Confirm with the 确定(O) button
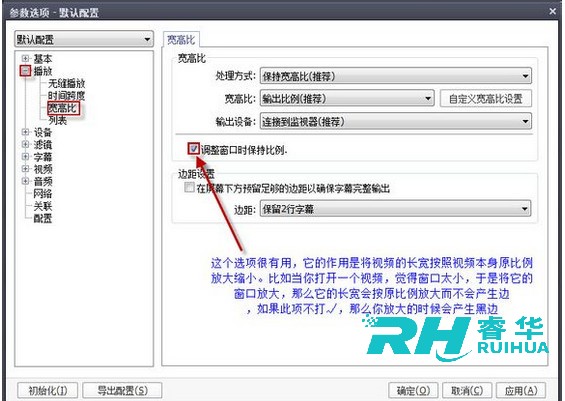This screenshot has height=401, width=565. [413, 390]
